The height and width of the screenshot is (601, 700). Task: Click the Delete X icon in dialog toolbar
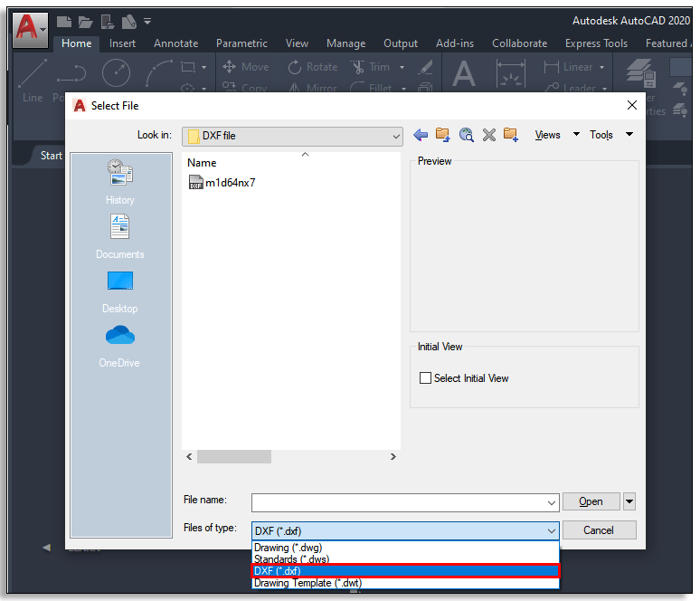tap(489, 135)
